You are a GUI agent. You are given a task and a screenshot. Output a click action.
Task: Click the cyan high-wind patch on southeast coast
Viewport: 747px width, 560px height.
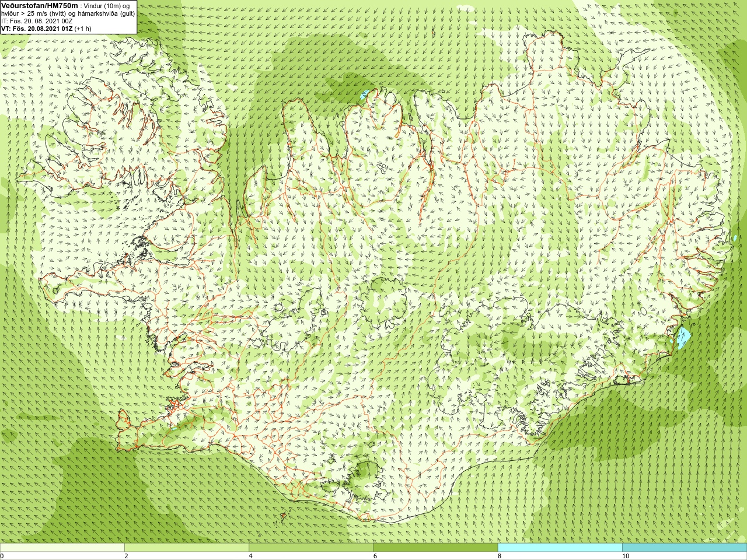[683, 338]
